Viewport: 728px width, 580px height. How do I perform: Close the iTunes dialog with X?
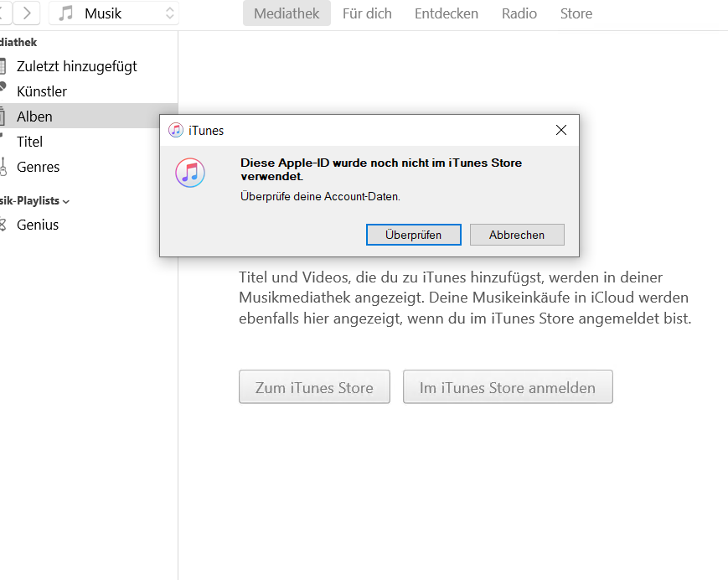point(560,130)
